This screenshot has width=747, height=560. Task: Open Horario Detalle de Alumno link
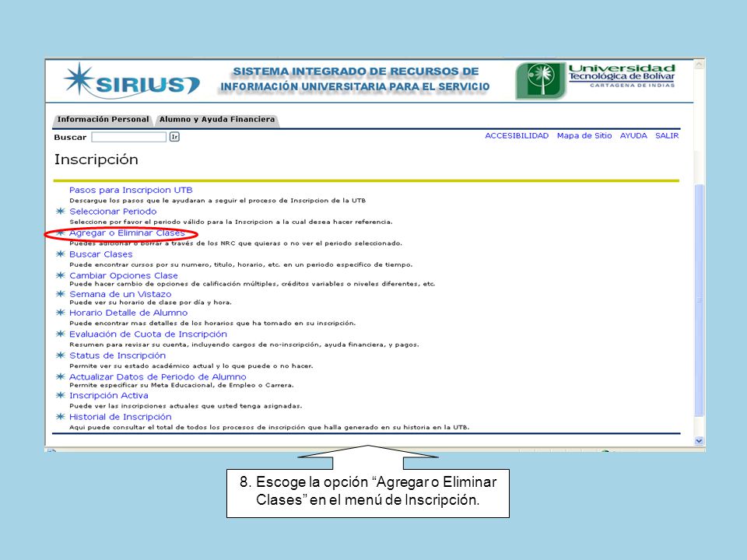click(x=128, y=313)
